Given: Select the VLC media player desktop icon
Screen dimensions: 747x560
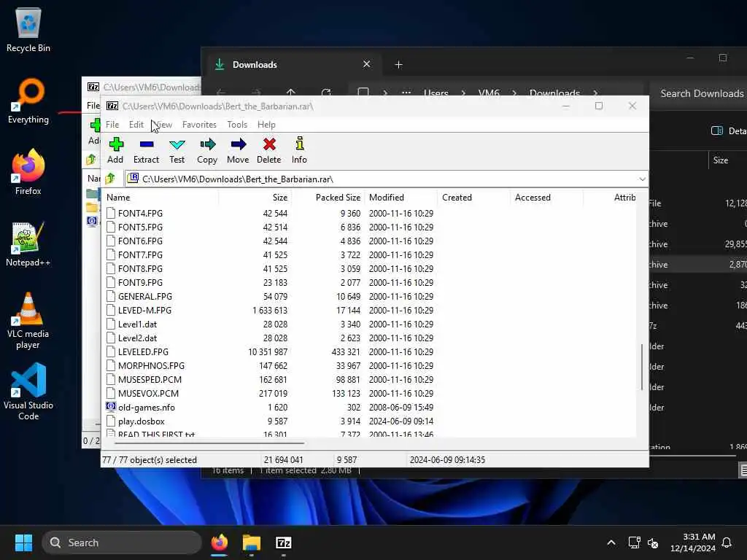Looking at the screenshot, I should click(28, 321).
